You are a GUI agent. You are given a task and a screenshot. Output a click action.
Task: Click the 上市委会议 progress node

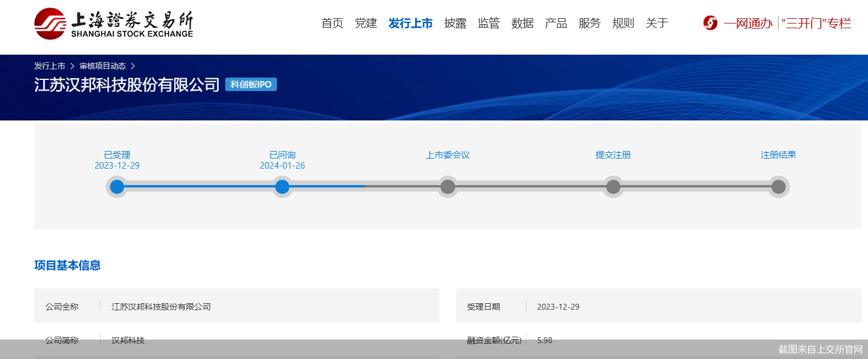(448, 187)
